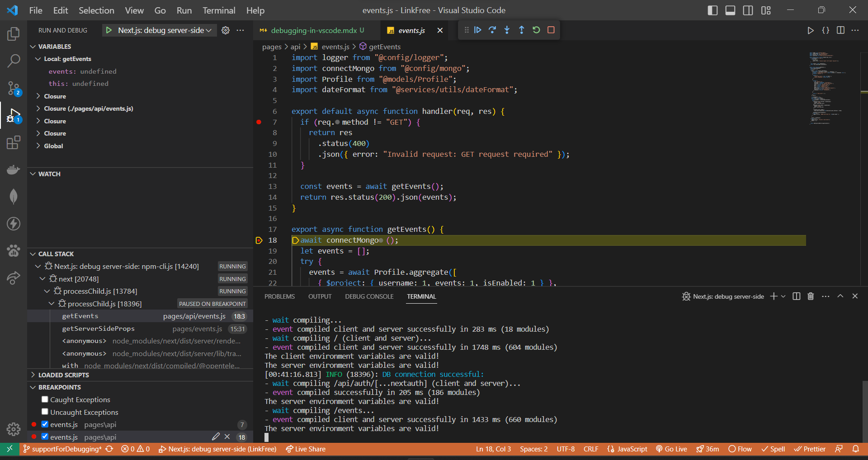The width and height of the screenshot is (868, 460).
Task: Select the Docker icon in the activity bar
Action: (x=14, y=169)
